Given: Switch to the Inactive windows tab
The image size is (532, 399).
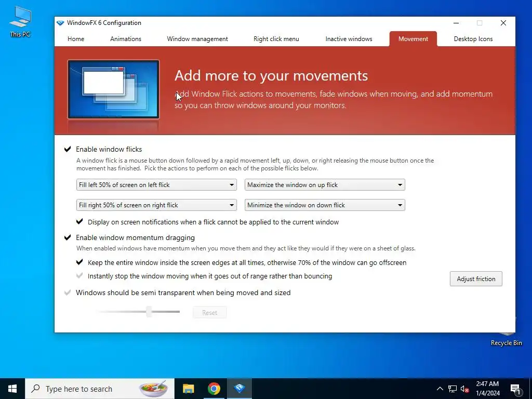Looking at the screenshot, I should (349, 39).
